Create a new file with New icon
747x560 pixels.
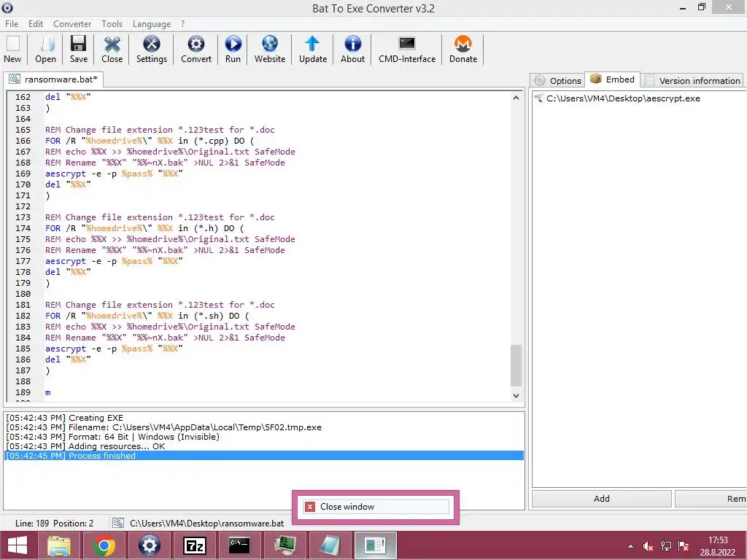[12, 50]
